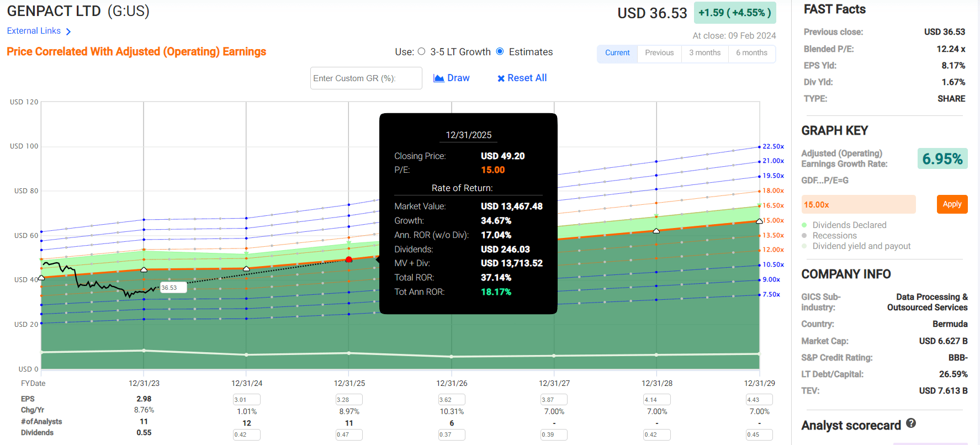Edit the 12/31/24 dividends field 0.42

(246, 435)
